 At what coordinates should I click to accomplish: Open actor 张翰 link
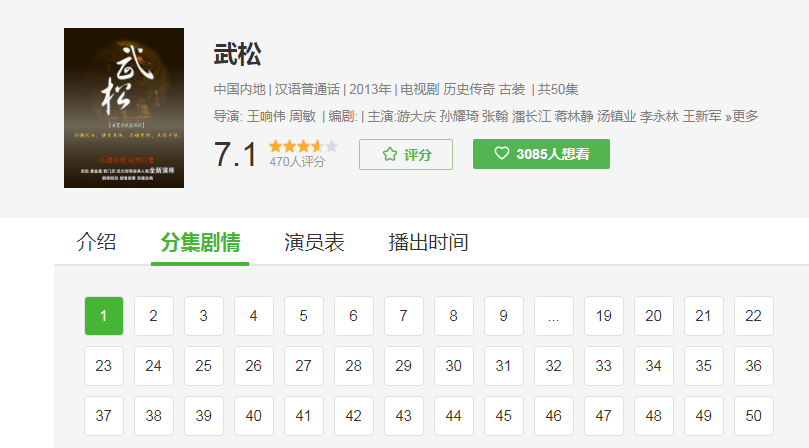495,116
